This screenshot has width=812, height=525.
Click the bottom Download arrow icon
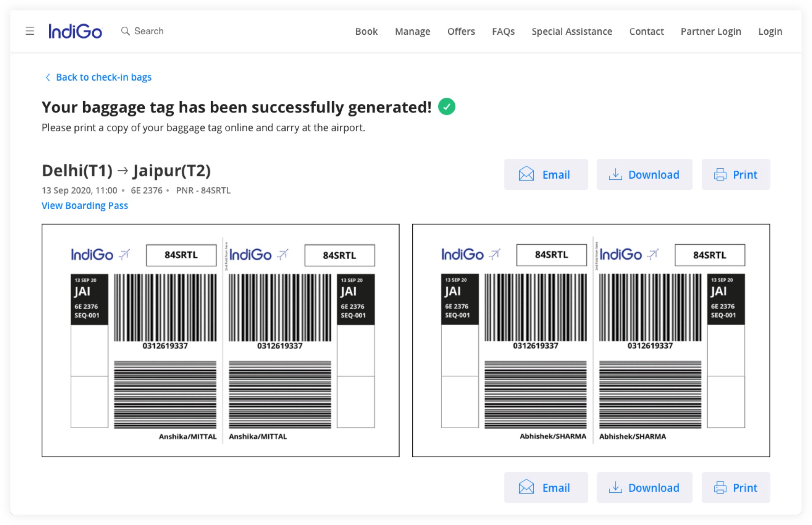click(615, 487)
